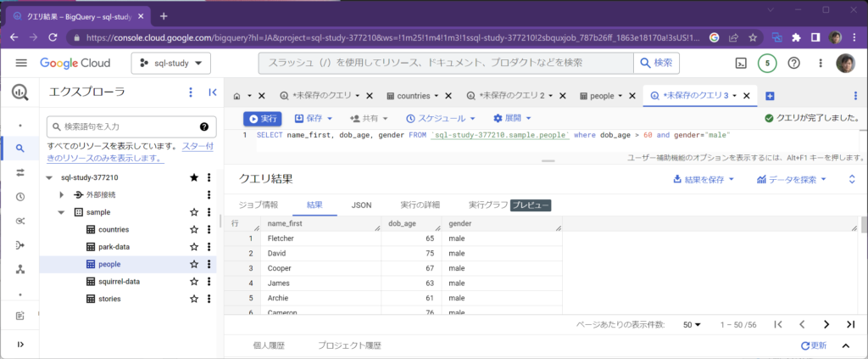868x359 pixels.
Task: Open the Google Cloud navigation hamburger menu
Action: click(21, 63)
